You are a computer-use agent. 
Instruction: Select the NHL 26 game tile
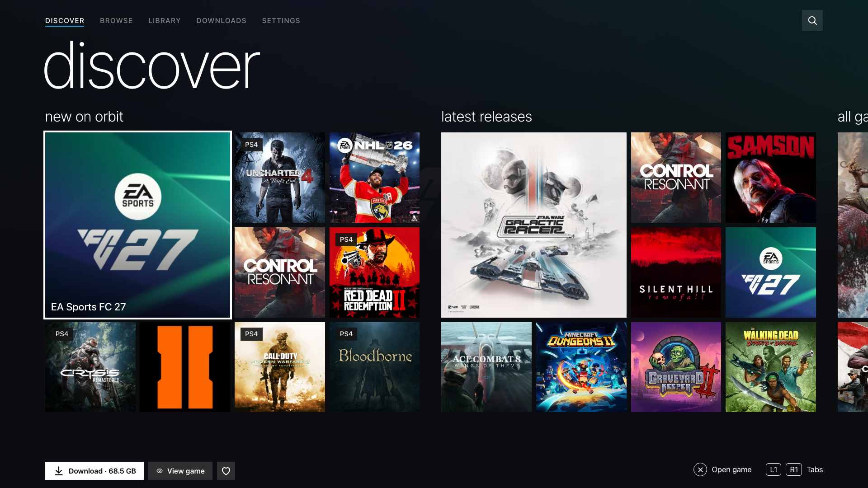[374, 178]
